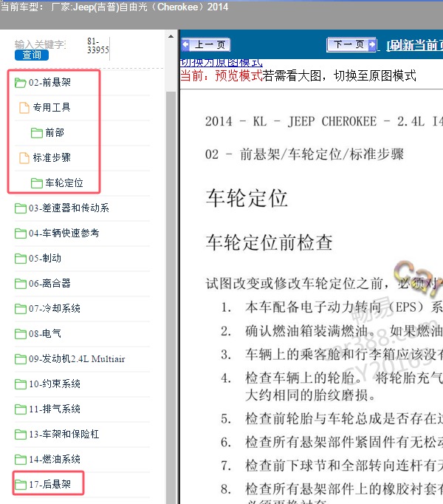
Task: Select 标准步骤 in the tree
Action: tap(52, 158)
